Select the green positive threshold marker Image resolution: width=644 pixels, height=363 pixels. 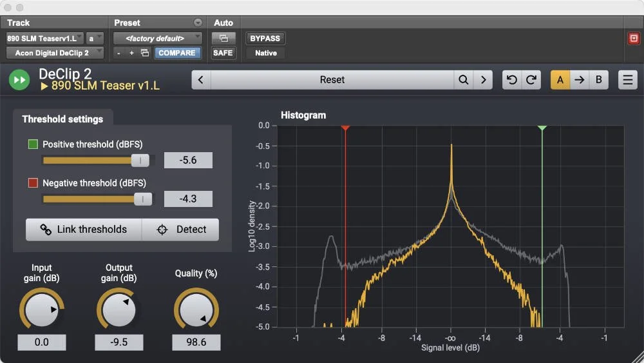coord(542,128)
